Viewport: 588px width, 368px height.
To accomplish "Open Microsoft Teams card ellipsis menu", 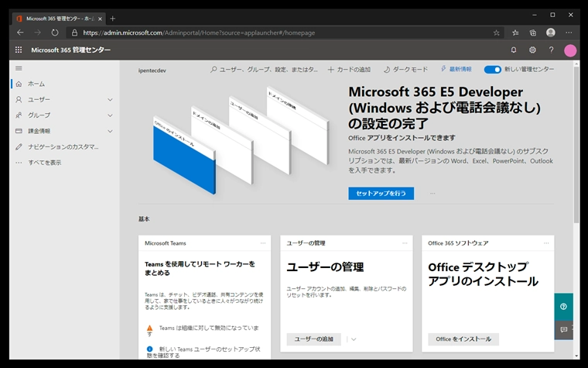I will [x=263, y=243].
